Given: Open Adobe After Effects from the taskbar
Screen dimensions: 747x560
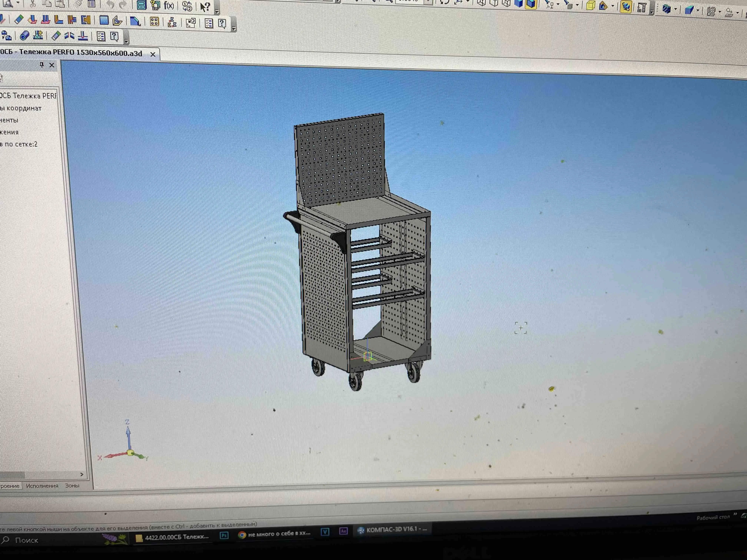Looking at the screenshot, I should pyautogui.click(x=343, y=531).
